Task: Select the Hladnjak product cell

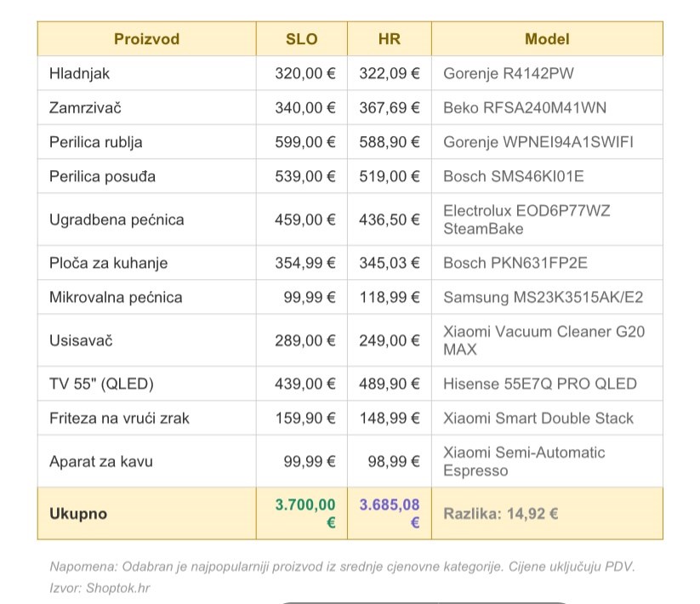Action: click(79, 74)
